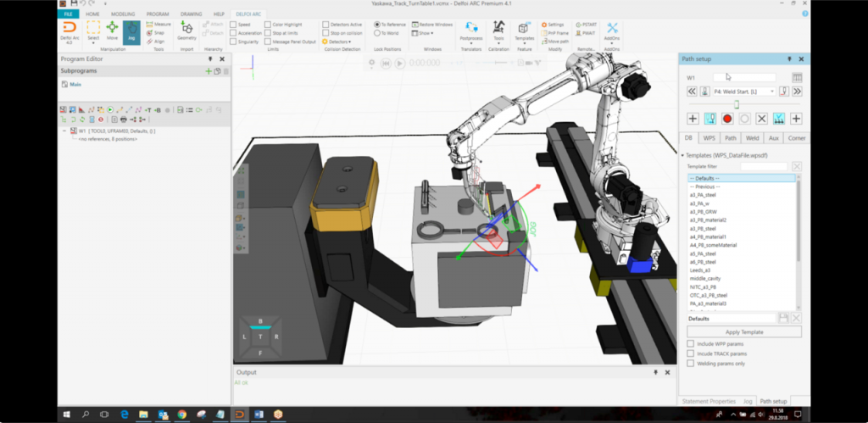Viewport: 868px width, 423px height.
Task: Delete point using X button in Path setup
Action: (762, 119)
